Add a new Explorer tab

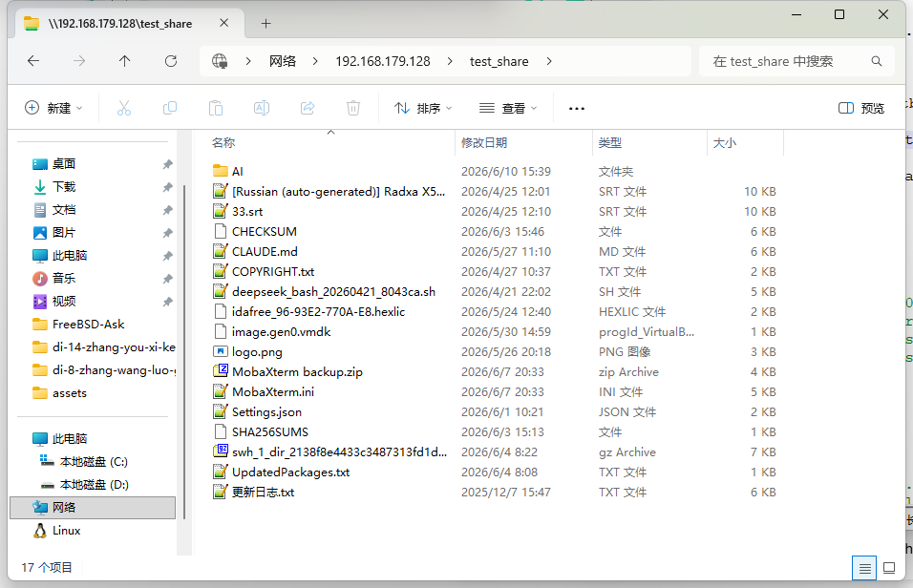pos(265,23)
